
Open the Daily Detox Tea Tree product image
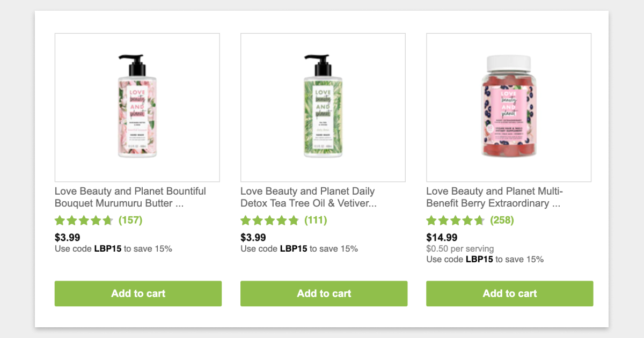coord(323,107)
